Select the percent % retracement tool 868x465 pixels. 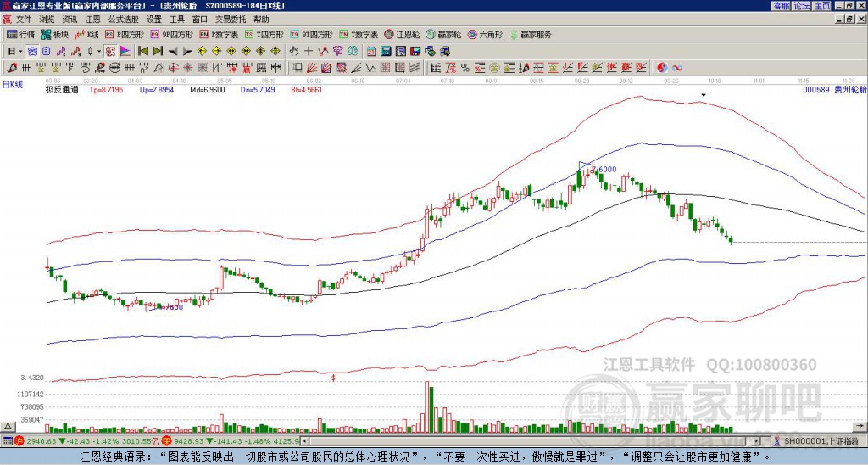pyautogui.click(x=465, y=68)
